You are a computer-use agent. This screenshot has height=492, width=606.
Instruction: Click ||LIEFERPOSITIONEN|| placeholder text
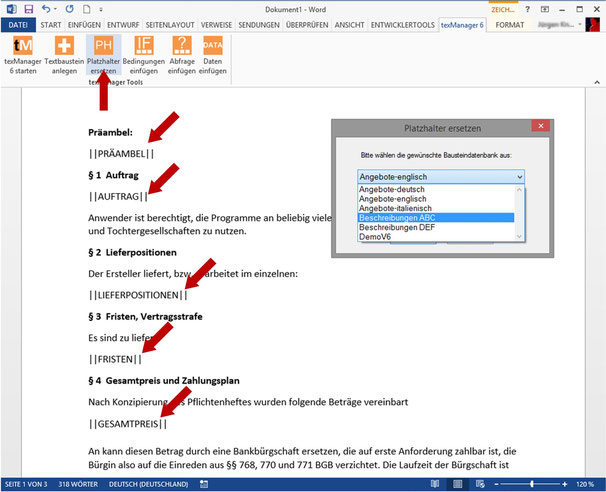(x=138, y=295)
